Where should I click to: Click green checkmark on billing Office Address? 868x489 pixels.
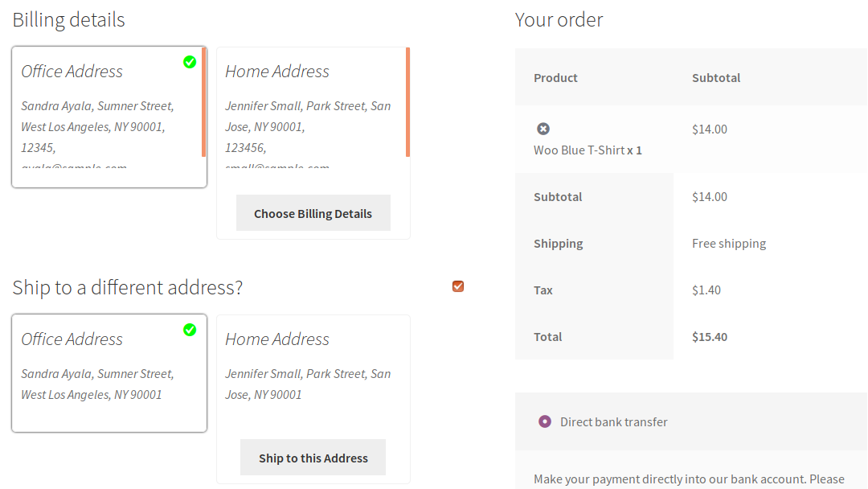pyautogui.click(x=190, y=62)
